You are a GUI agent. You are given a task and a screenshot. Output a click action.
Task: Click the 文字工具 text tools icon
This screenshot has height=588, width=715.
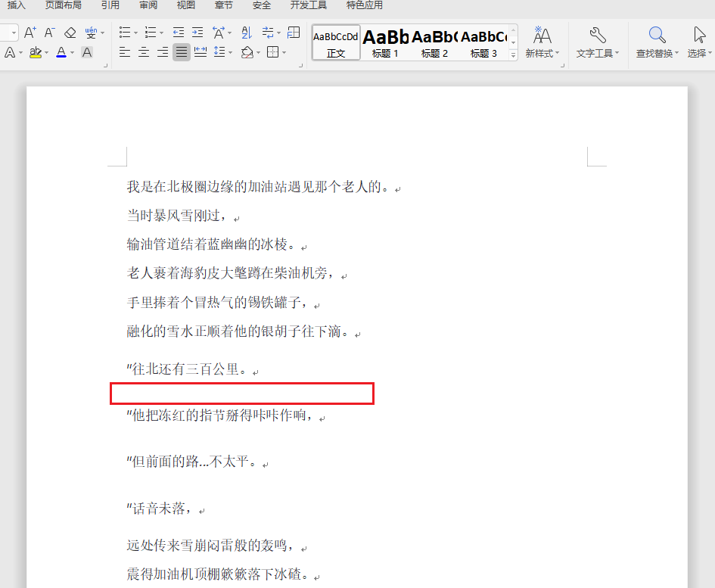[597, 36]
